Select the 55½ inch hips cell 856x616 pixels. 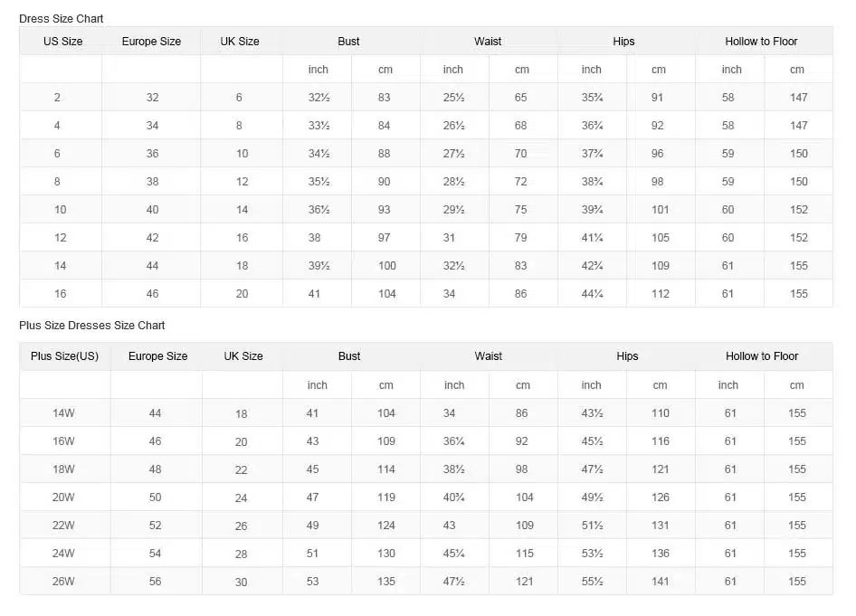[592, 582]
